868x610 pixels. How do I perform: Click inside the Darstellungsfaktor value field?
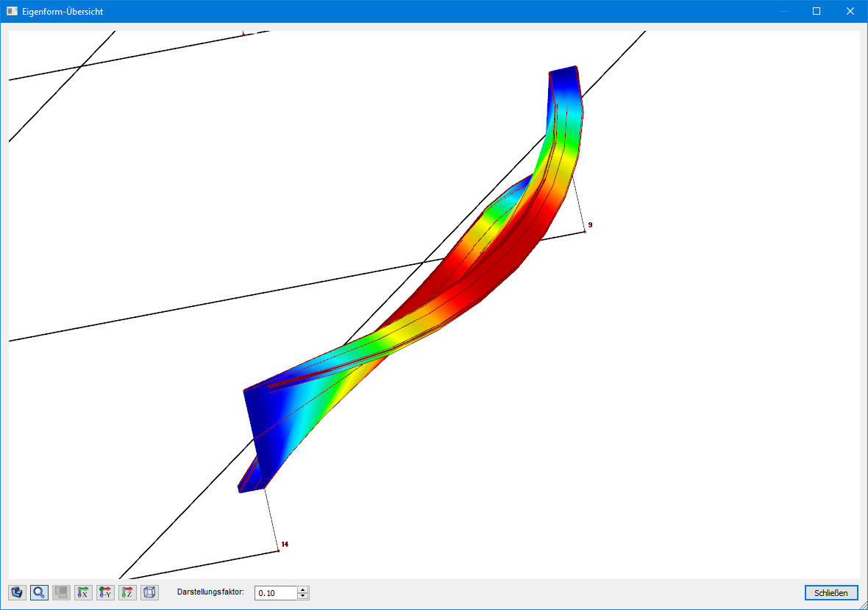276,592
